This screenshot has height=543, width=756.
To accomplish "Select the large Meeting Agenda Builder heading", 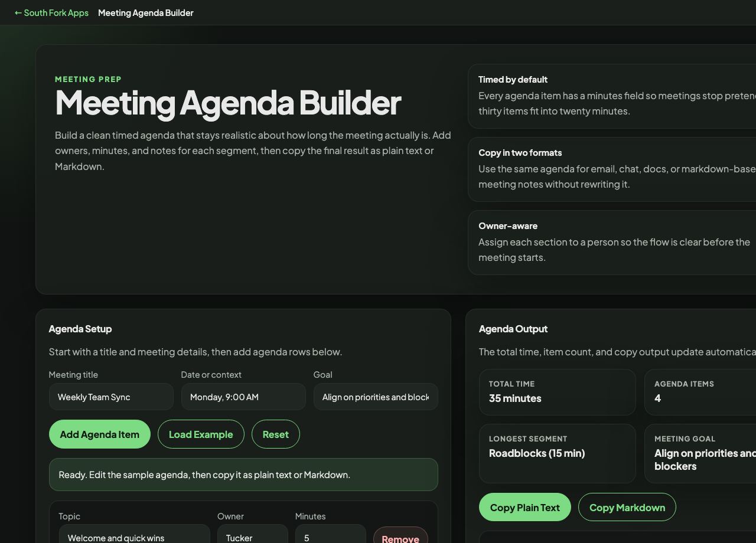I will (228, 103).
